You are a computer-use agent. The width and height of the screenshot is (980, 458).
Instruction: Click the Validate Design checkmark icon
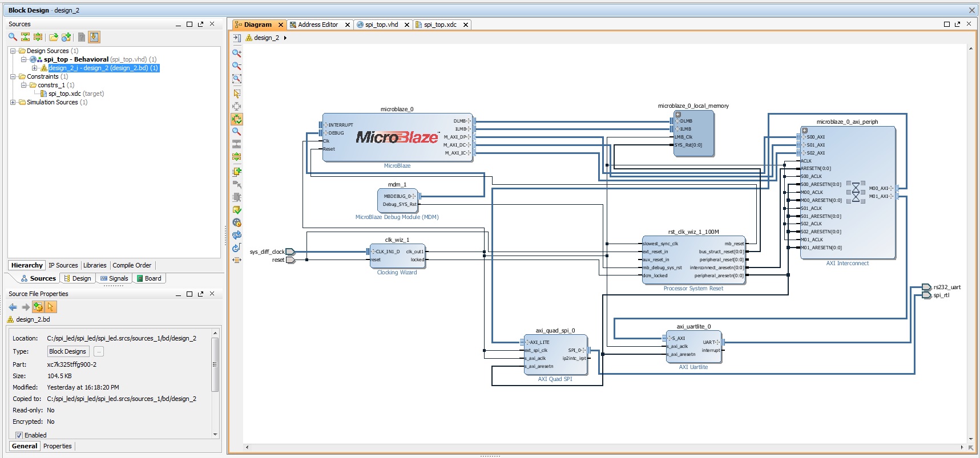tap(237, 210)
